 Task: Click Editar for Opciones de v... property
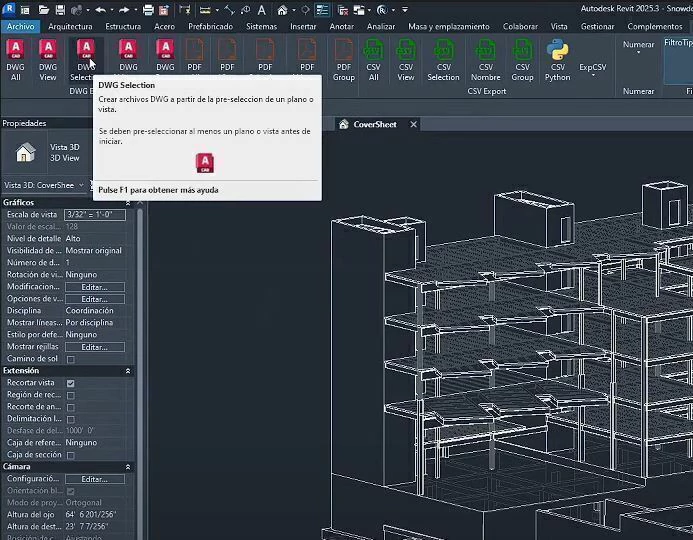[95, 299]
